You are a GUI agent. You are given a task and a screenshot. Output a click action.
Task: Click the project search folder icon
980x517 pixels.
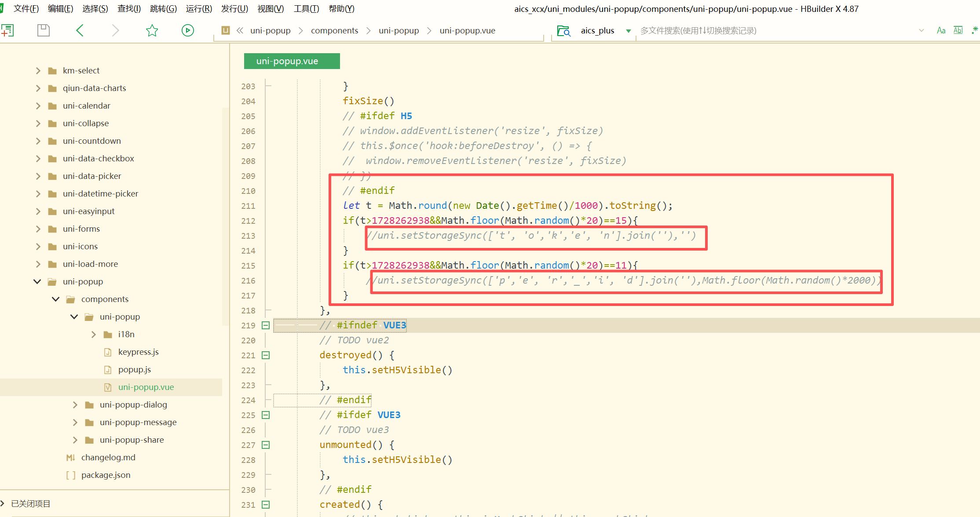[563, 31]
